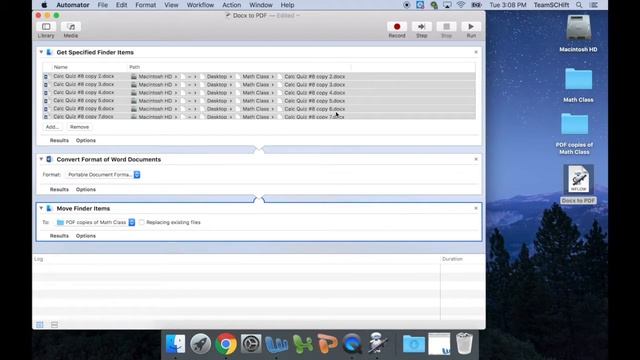Click the Step workflow button
Image resolution: width=640 pixels, height=360 pixels.
(x=422, y=27)
